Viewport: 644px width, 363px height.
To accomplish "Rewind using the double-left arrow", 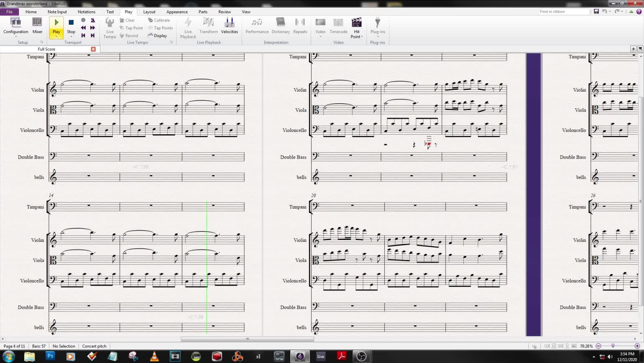I will pos(83,28).
